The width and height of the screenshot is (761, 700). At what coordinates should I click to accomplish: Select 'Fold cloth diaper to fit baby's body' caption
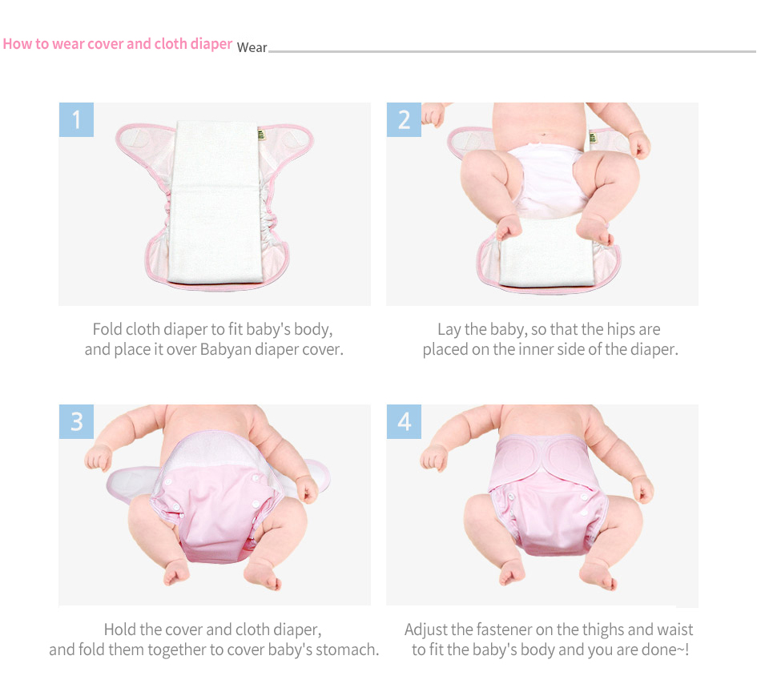click(212, 329)
